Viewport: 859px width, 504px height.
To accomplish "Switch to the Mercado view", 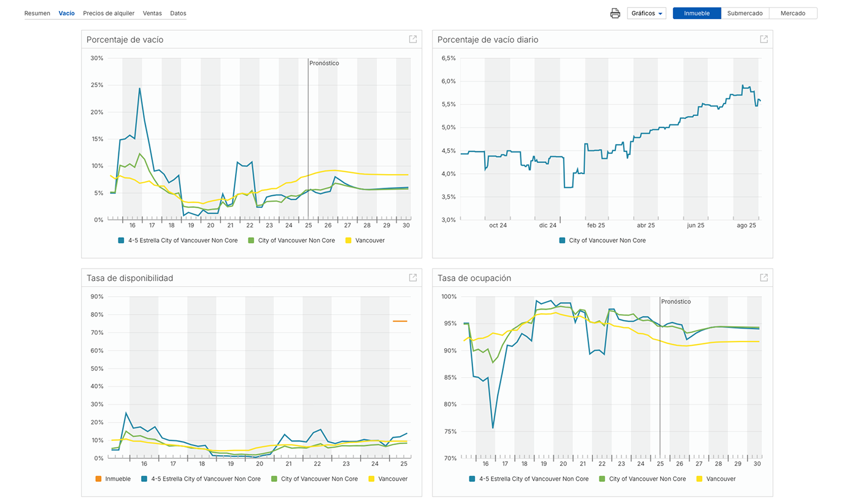I will 793,13.
